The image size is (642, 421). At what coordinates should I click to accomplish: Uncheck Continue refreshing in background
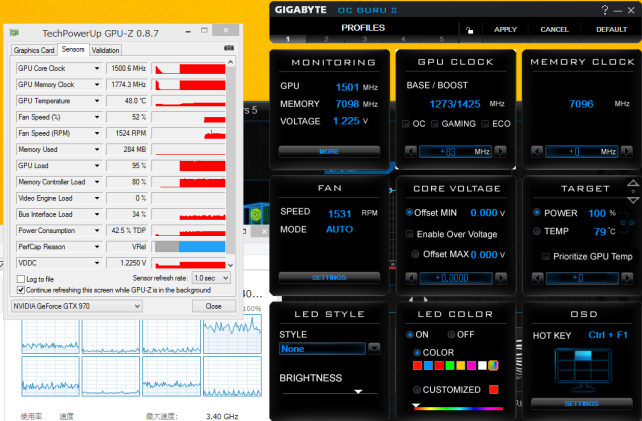(x=21, y=290)
